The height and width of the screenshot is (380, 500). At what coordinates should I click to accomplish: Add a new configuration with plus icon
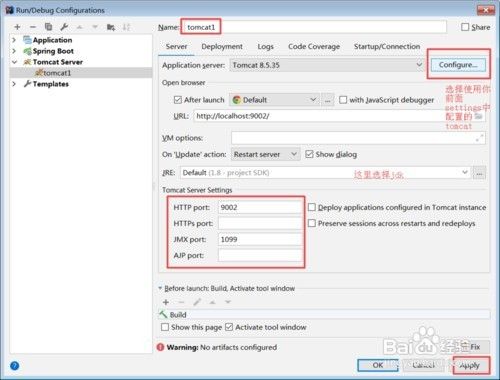point(17,27)
